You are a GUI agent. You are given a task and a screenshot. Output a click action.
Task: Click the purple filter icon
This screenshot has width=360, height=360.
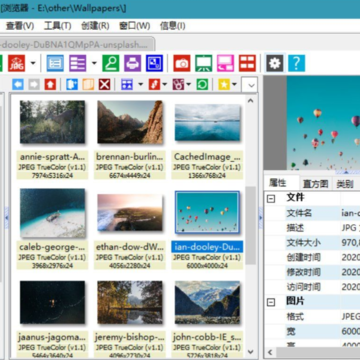point(178,84)
